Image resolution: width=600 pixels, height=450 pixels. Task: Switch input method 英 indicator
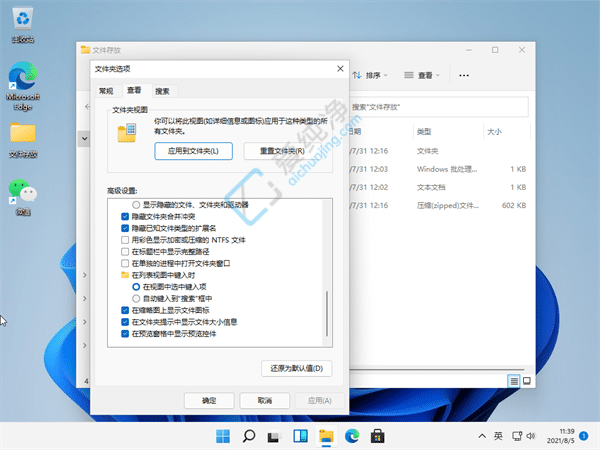[498, 436]
